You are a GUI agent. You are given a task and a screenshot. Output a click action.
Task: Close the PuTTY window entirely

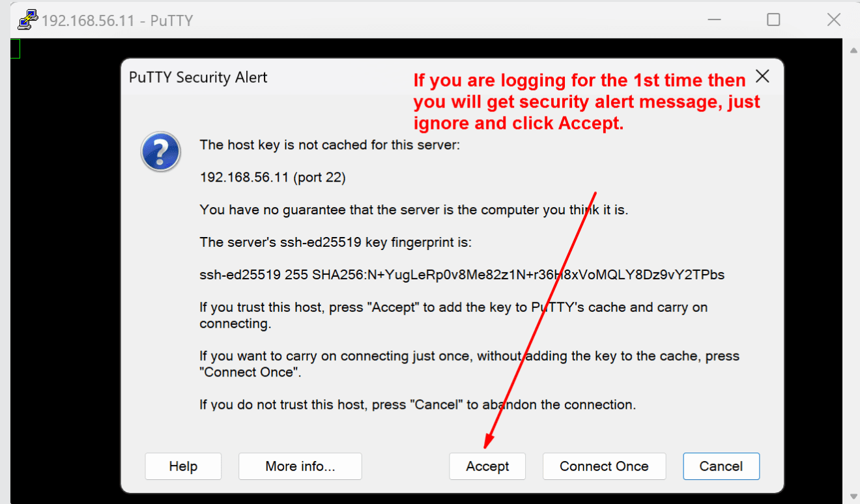834,20
